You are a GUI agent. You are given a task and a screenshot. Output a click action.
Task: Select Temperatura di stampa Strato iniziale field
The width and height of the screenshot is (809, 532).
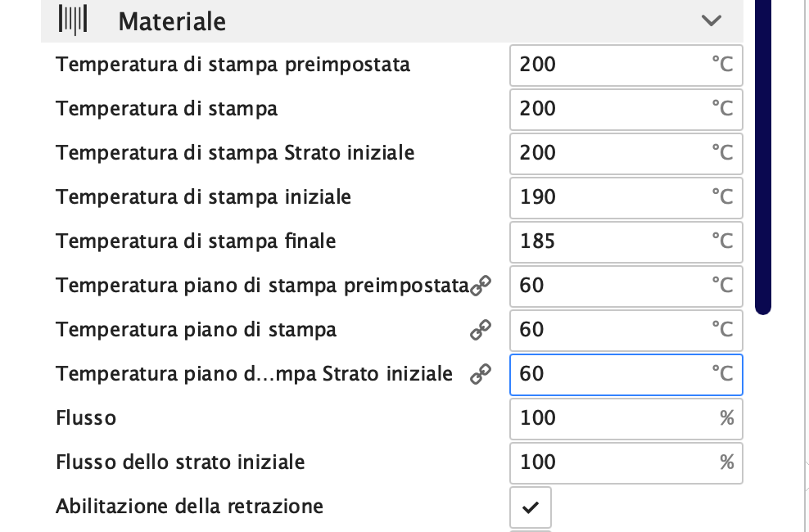coord(626,153)
